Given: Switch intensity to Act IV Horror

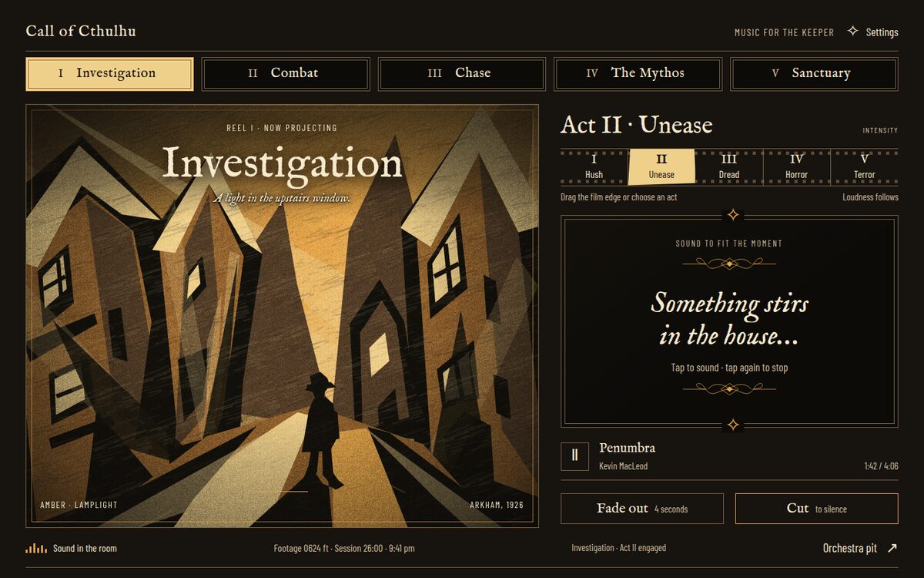Looking at the screenshot, I should 797,167.
